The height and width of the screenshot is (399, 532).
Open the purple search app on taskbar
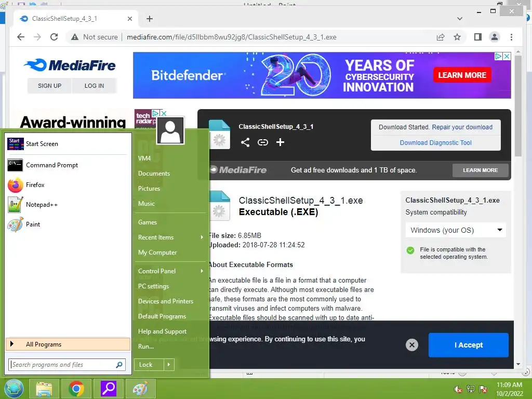tap(109, 389)
